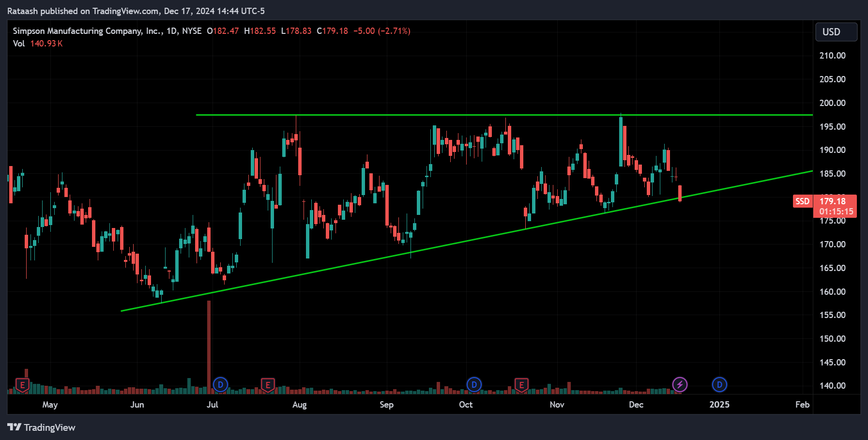Screen dimensions: 868x440
Task: Click the open value O182.47
Action: [223, 31]
